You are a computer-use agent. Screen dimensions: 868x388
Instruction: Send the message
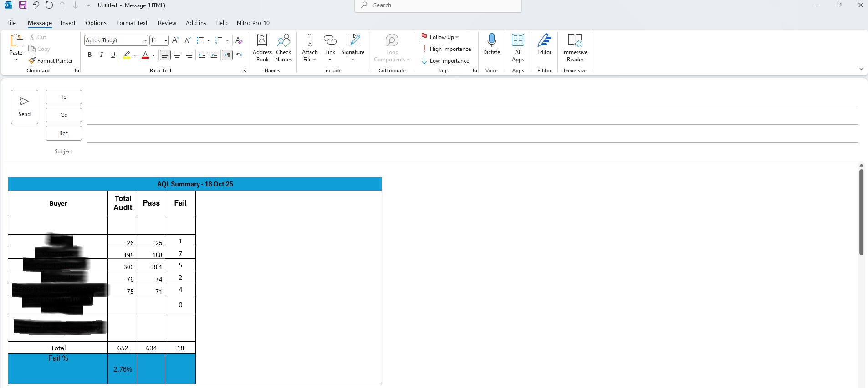[25, 107]
